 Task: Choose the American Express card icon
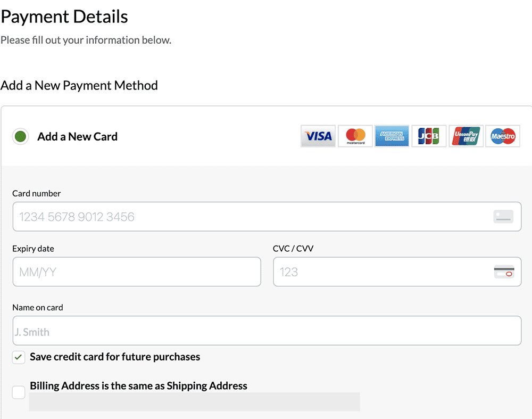tap(392, 136)
